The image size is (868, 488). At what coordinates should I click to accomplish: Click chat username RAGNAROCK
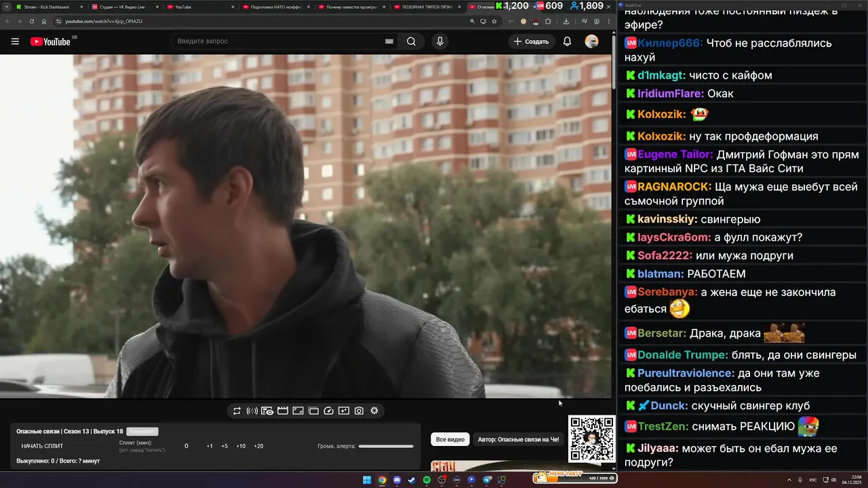674,186
